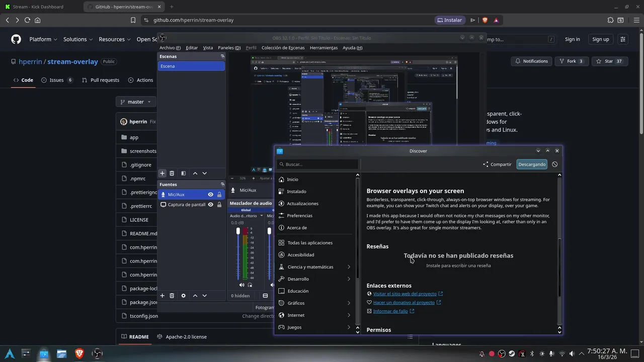This screenshot has width=644, height=362.
Task: Open OBS Vista menu
Action: tap(208, 48)
